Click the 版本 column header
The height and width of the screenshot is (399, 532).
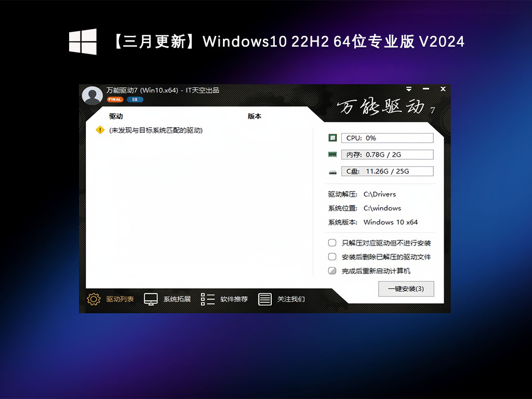click(x=255, y=116)
